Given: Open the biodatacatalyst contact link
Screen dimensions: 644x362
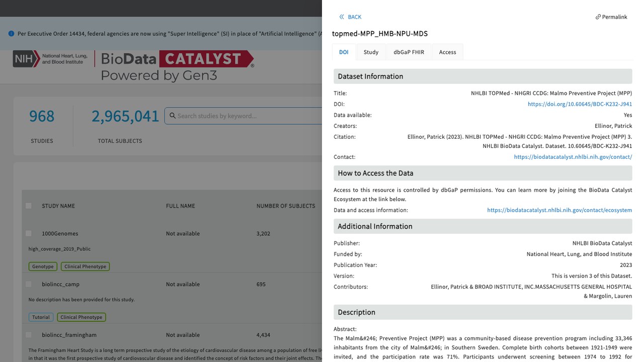Looking at the screenshot, I should (x=573, y=157).
